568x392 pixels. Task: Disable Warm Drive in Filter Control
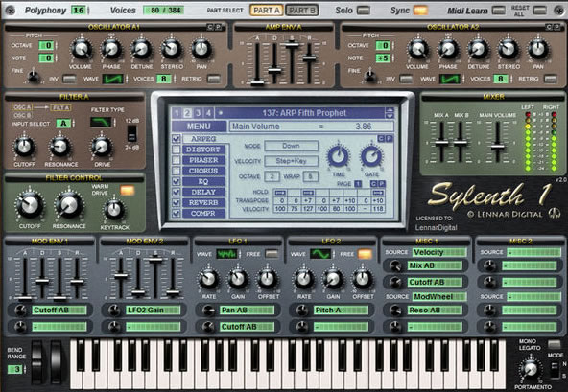[128, 190]
